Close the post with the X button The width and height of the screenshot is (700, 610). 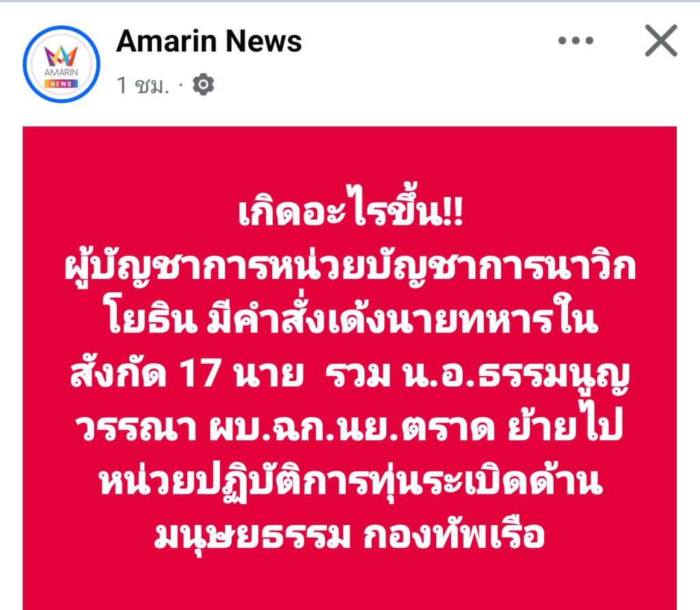click(x=661, y=40)
